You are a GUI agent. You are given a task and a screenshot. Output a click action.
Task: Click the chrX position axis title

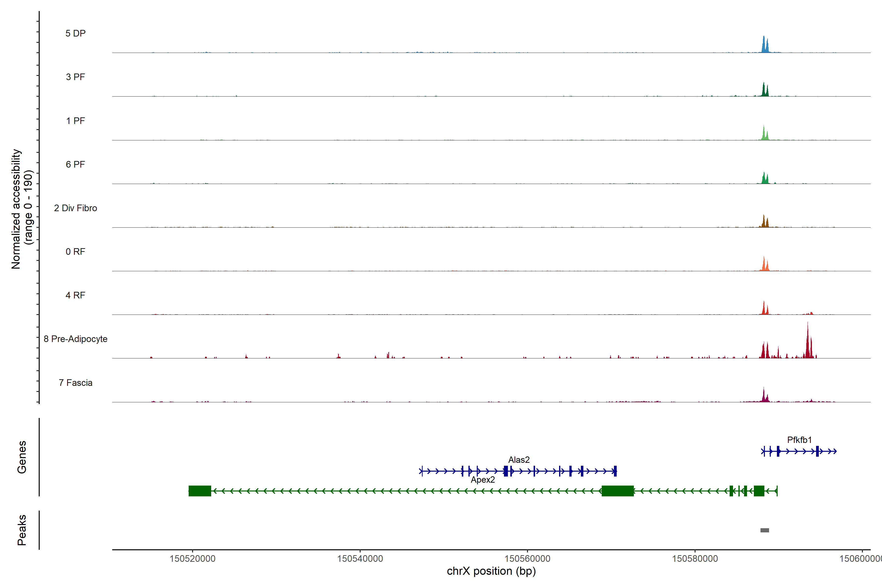[x=491, y=571]
